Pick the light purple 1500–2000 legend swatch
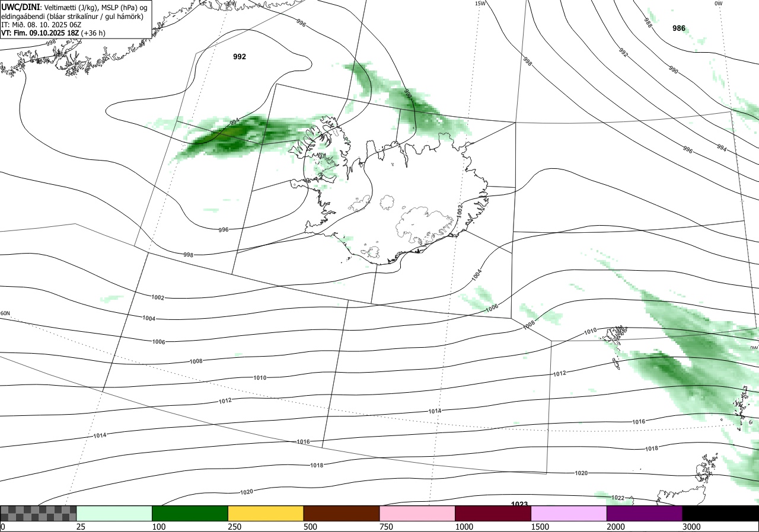The width and height of the screenshot is (759, 532). (x=569, y=513)
